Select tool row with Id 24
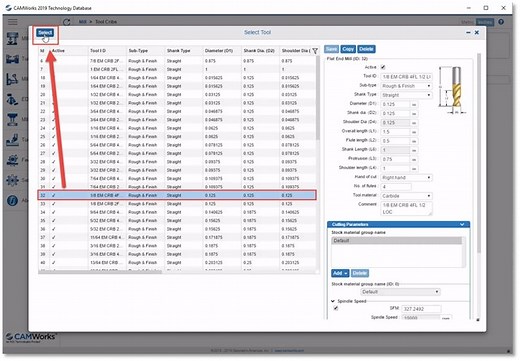The image size is (520, 361). coord(177,128)
